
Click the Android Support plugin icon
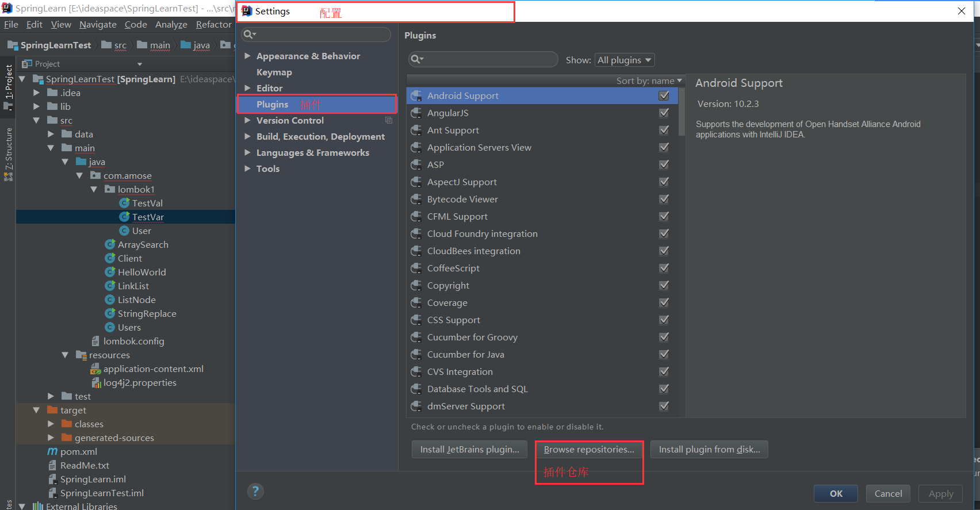(x=416, y=95)
